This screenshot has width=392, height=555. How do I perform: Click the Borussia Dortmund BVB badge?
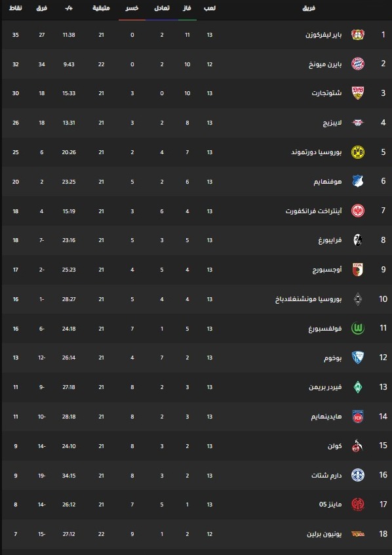click(358, 152)
